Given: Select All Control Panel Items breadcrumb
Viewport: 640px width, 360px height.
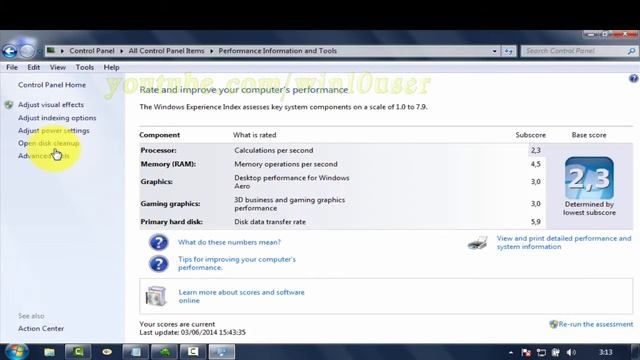Looking at the screenshot, I should point(167,51).
